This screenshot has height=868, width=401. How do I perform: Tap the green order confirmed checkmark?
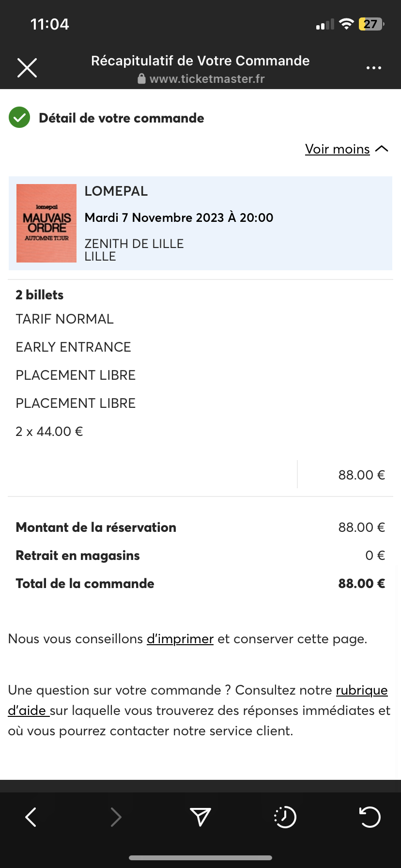[x=19, y=118]
